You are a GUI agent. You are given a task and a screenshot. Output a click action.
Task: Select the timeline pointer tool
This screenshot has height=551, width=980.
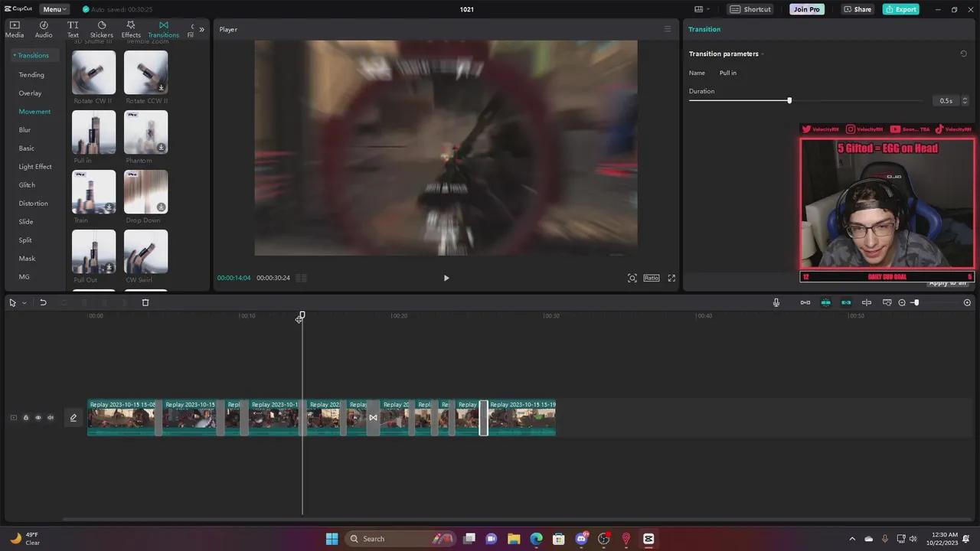pos(12,302)
